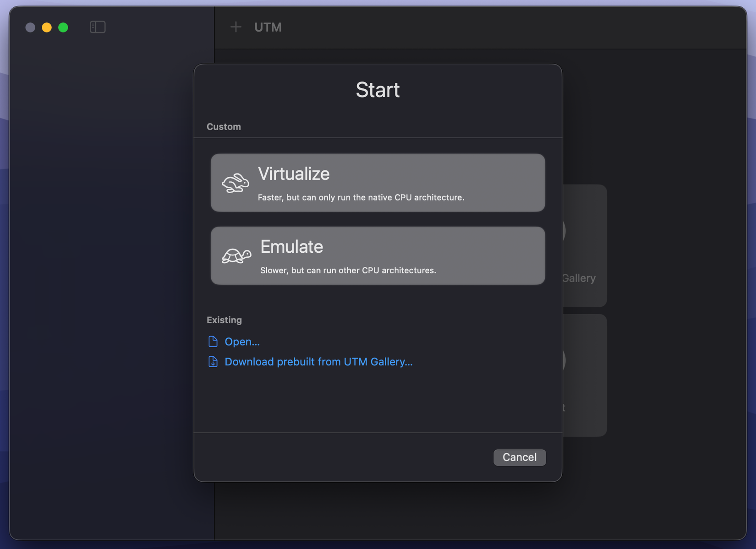This screenshot has width=756, height=549.
Task: Select the turtle icon on the Emulate option
Action: pyautogui.click(x=236, y=256)
